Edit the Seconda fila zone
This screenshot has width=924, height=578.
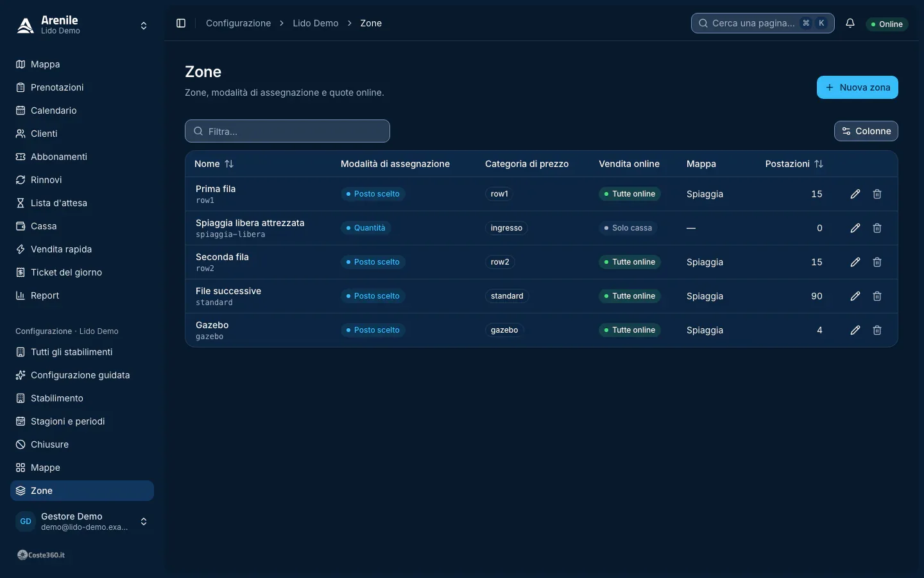[x=855, y=262]
